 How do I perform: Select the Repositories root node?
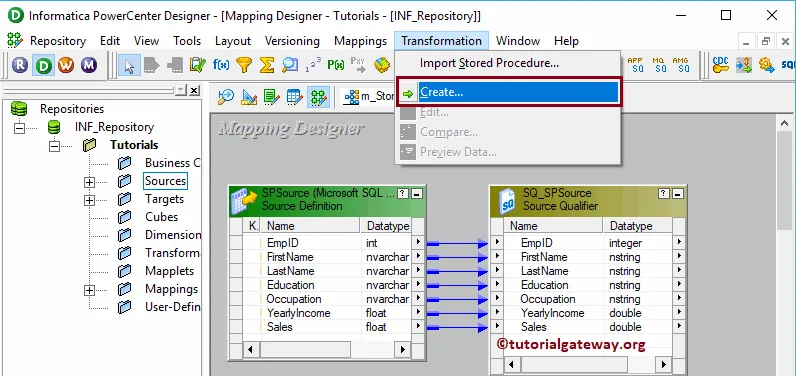72,109
